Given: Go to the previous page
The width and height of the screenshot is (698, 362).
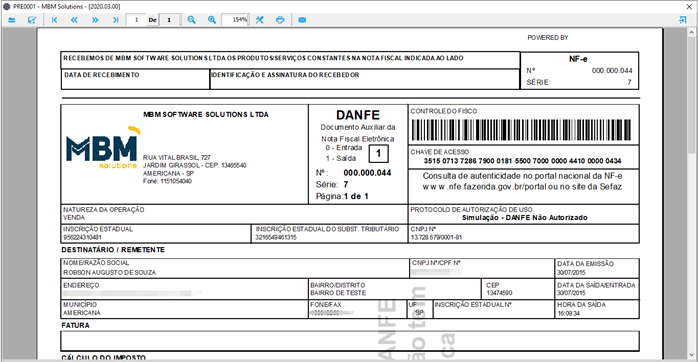Looking at the screenshot, I should click(74, 20).
